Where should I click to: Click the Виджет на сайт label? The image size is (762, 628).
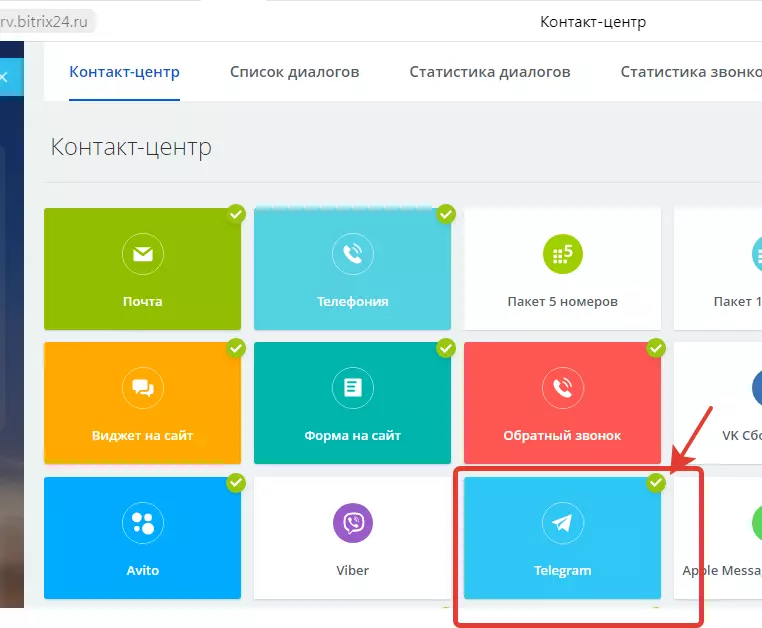[142, 436]
